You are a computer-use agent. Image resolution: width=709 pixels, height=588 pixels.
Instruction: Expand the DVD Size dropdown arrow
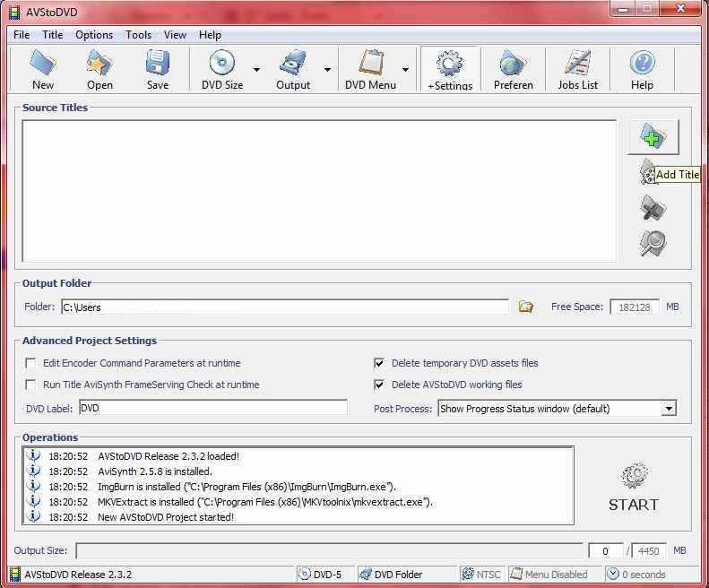[257, 70]
